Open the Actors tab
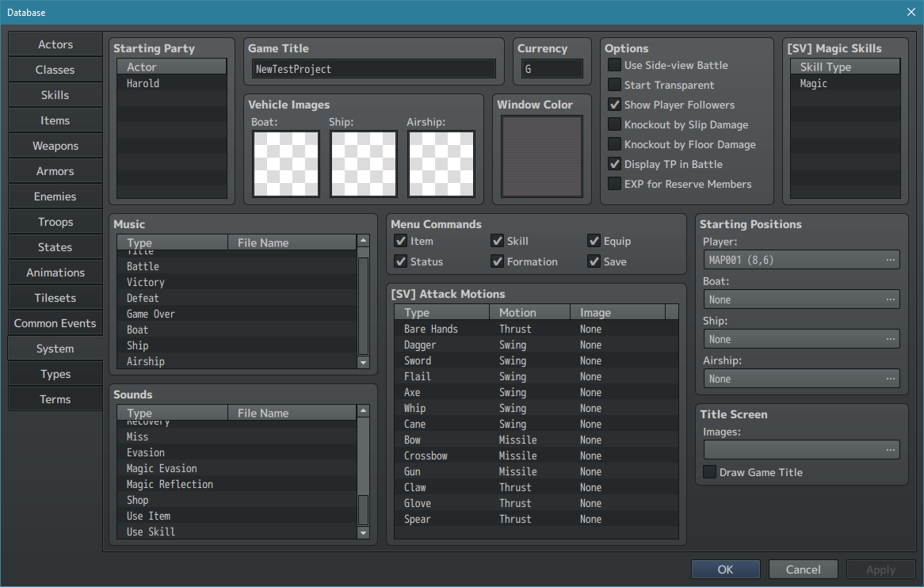Image resolution: width=924 pixels, height=587 pixels. tap(55, 44)
